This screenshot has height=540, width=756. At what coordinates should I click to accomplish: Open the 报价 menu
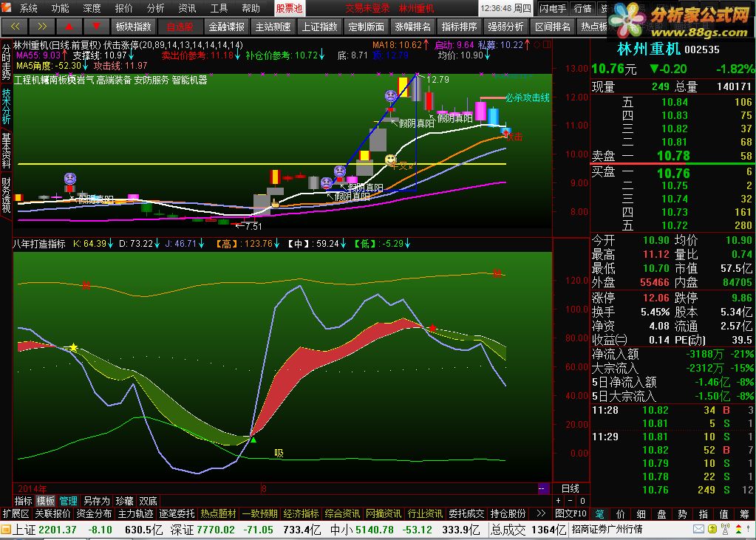pos(124,8)
